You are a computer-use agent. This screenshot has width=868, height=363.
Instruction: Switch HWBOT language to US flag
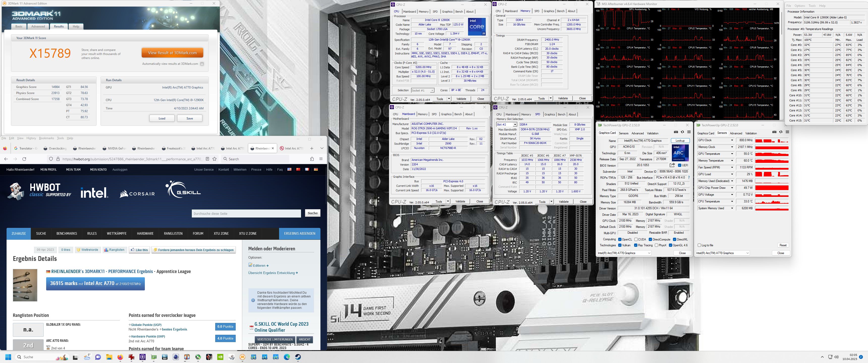click(x=289, y=169)
